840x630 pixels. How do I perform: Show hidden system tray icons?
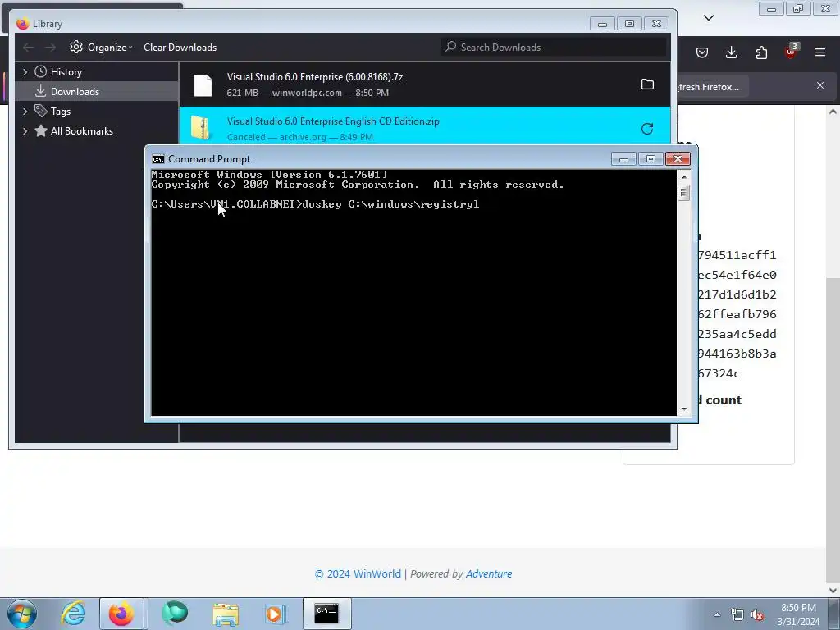tap(717, 614)
